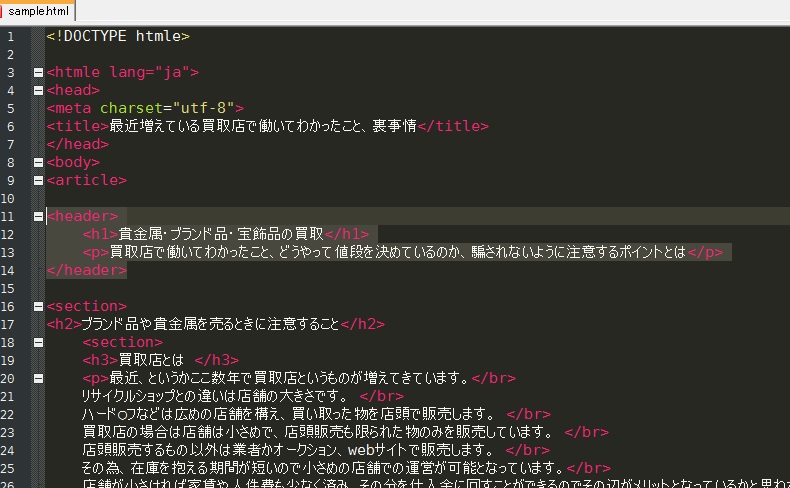Screen dimensions: 790x488
Task: Click the title text 最近増えている買取店
Action: [x=177, y=126]
